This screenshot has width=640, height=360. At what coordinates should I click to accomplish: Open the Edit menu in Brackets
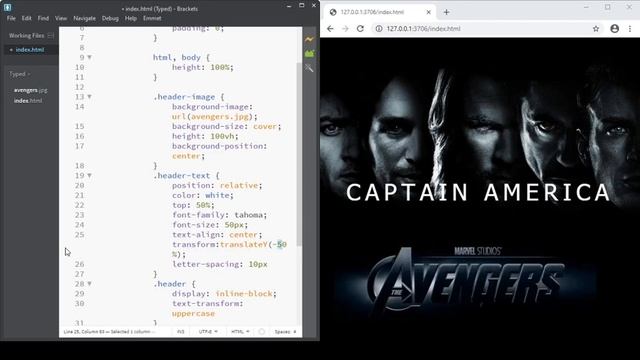[x=27, y=18]
